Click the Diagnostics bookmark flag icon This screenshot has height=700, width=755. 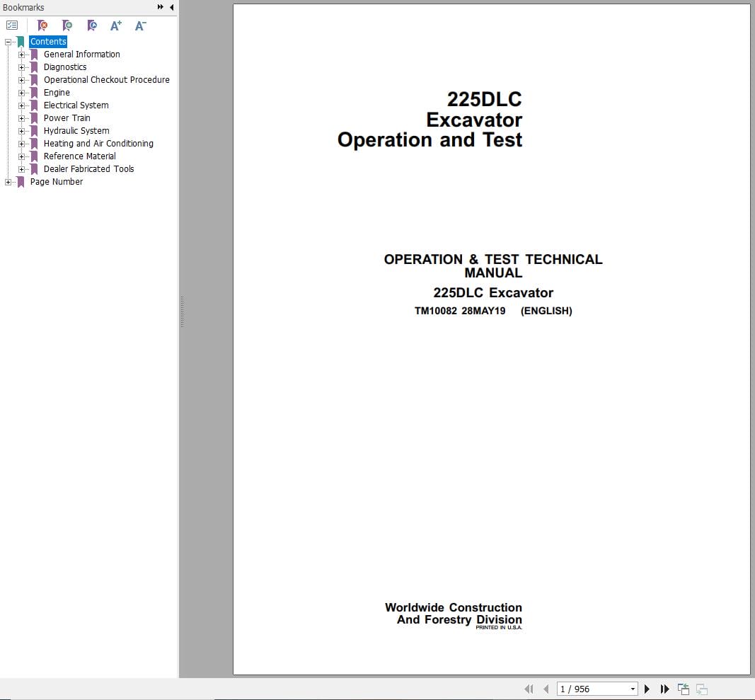34,67
